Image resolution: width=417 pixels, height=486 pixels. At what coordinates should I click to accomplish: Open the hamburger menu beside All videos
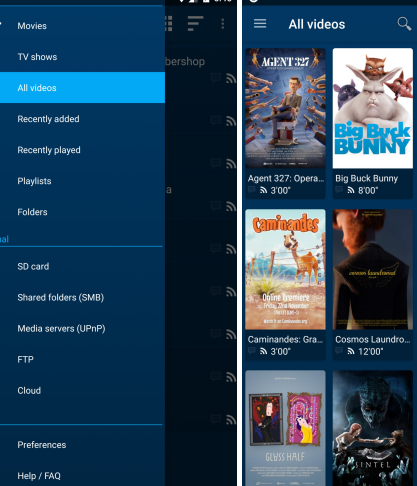[260, 24]
